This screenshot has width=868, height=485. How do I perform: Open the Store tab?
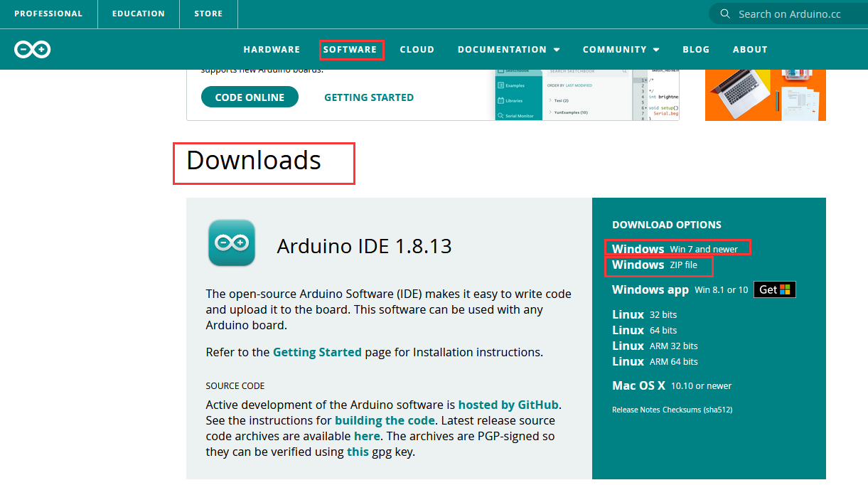click(208, 14)
